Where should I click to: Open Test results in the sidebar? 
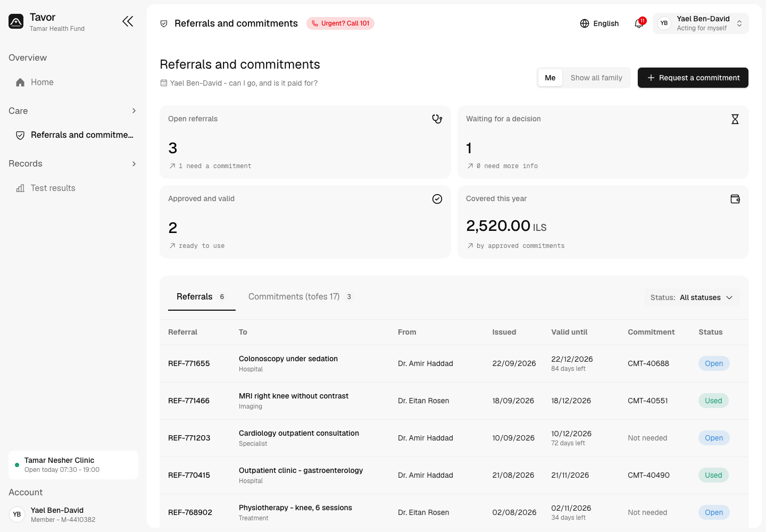click(73, 188)
